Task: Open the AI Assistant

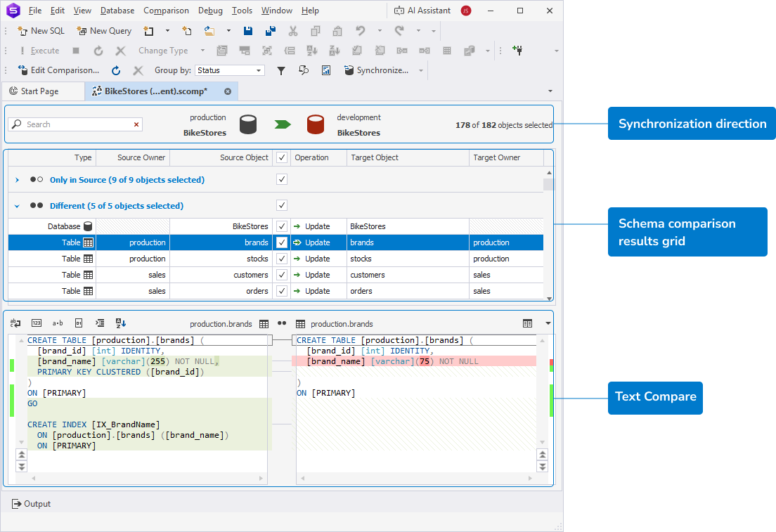Action: (422, 10)
